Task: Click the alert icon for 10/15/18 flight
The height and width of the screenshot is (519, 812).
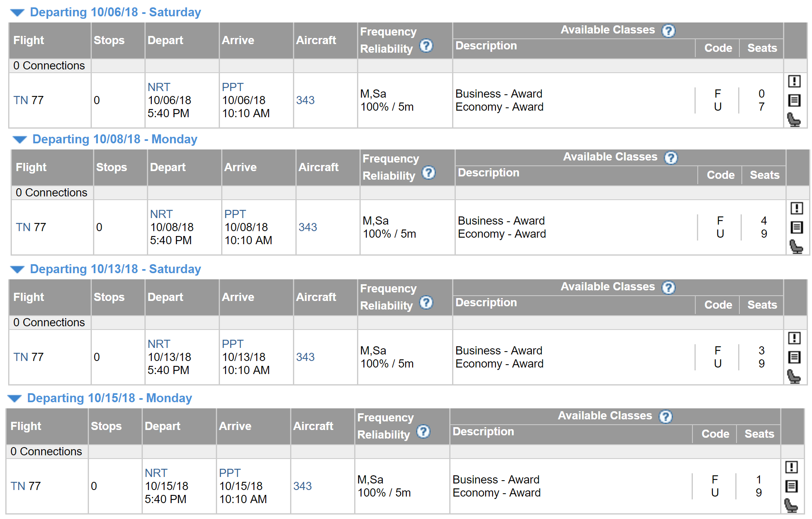Action: coord(791,467)
